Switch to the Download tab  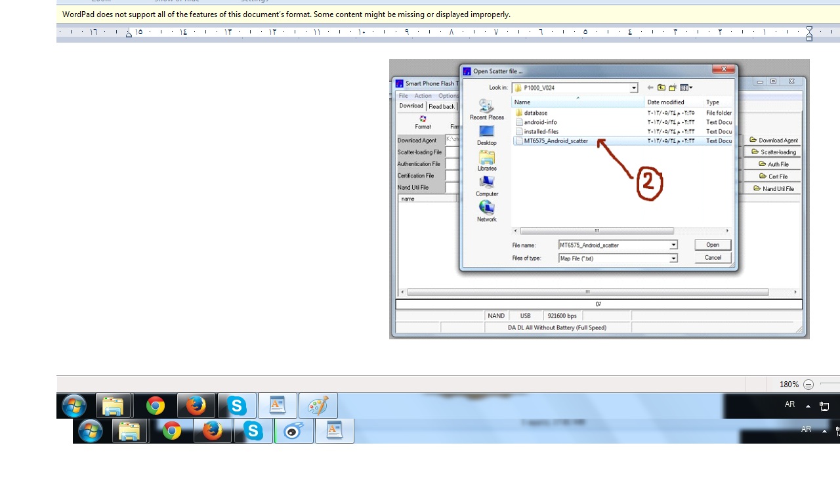411,106
